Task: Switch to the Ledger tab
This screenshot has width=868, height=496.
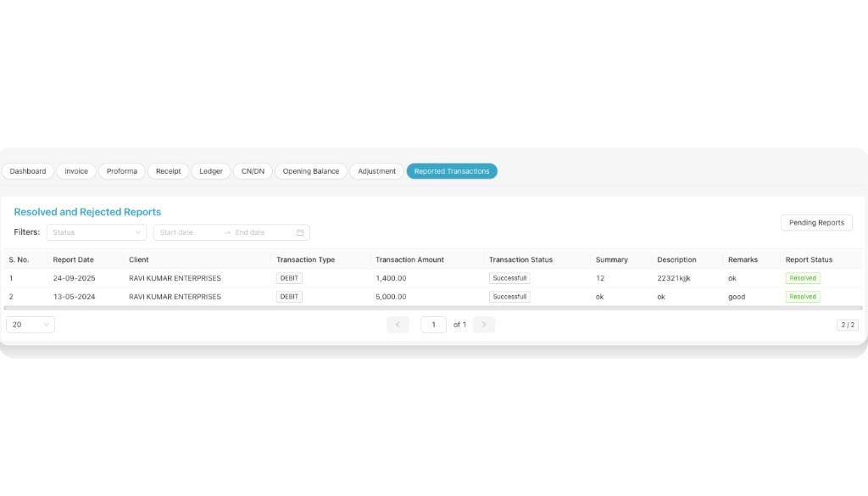Action: tap(210, 170)
